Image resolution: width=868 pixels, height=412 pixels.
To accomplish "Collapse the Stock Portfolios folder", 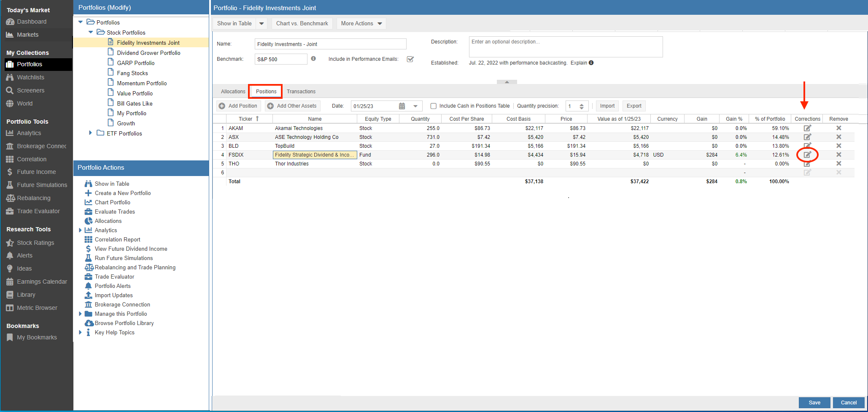I will click(x=91, y=32).
